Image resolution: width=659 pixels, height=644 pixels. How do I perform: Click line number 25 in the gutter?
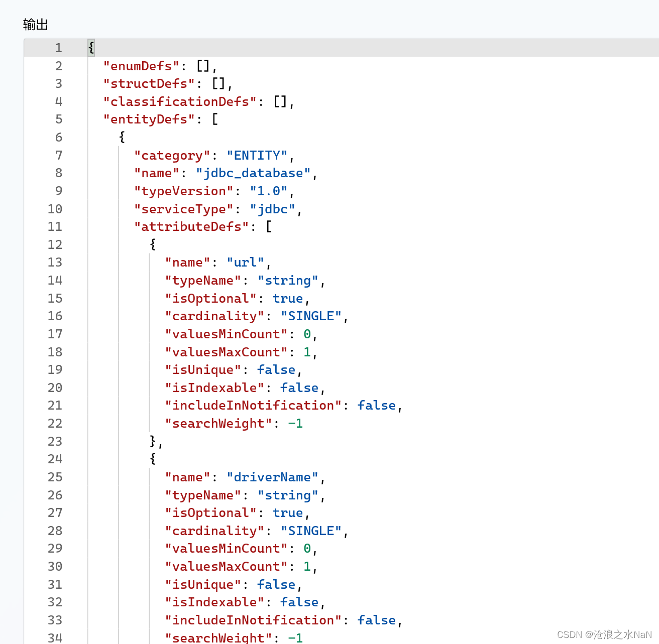pyautogui.click(x=55, y=477)
